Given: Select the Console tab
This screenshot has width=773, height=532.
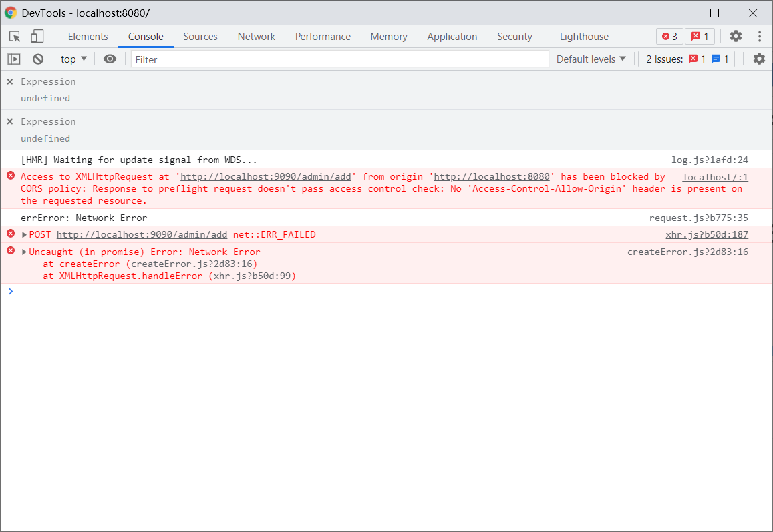Looking at the screenshot, I should click(146, 37).
